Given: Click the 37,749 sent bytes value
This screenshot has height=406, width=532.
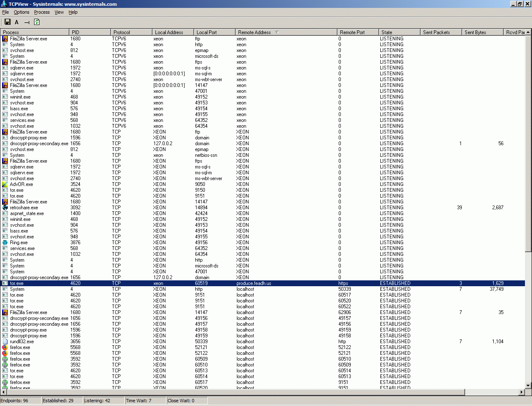Looking at the screenshot, I should 496,289.
